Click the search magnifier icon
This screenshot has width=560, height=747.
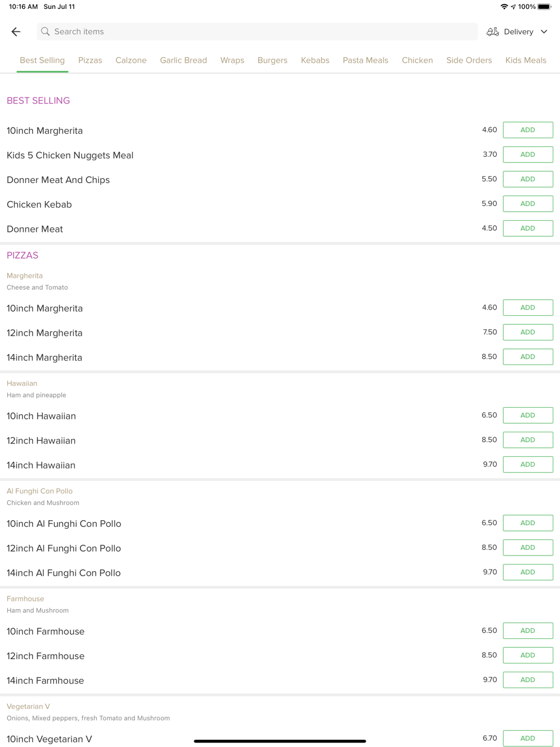click(x=45, y=32)
